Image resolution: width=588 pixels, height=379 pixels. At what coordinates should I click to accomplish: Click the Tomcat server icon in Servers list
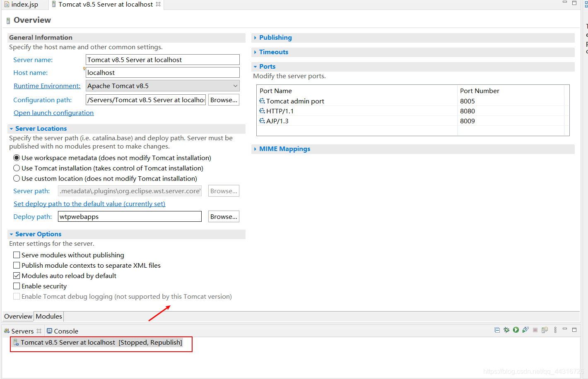click(x=16, y=343)
